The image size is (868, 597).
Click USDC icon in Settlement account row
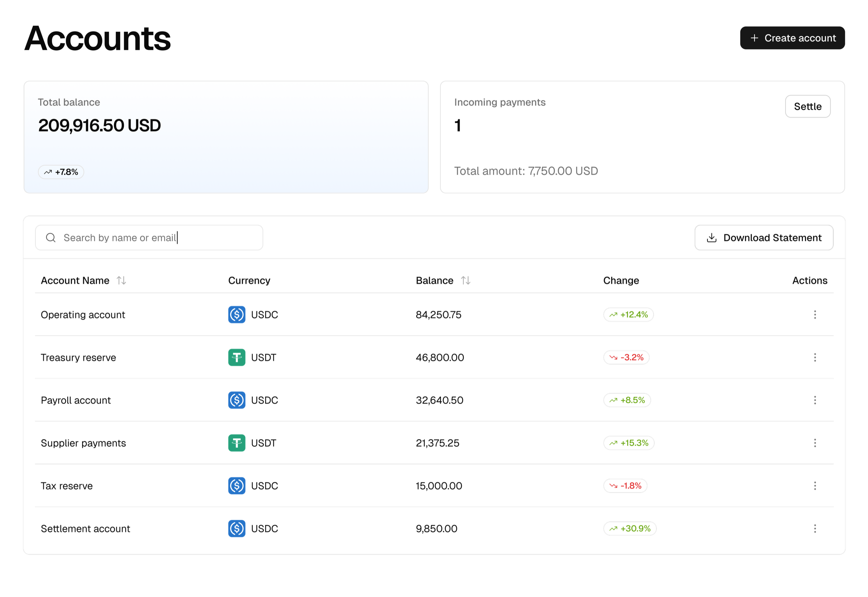(237, 528)
